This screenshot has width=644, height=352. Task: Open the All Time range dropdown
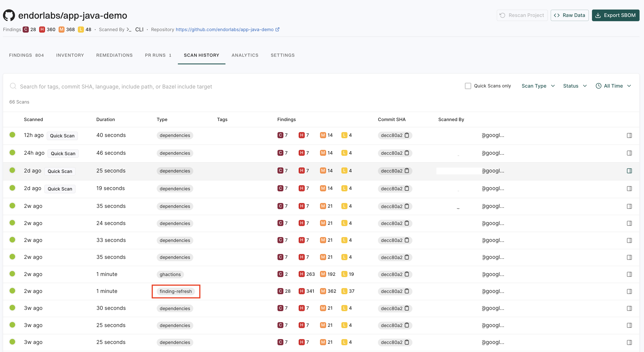tap(613, 86)
